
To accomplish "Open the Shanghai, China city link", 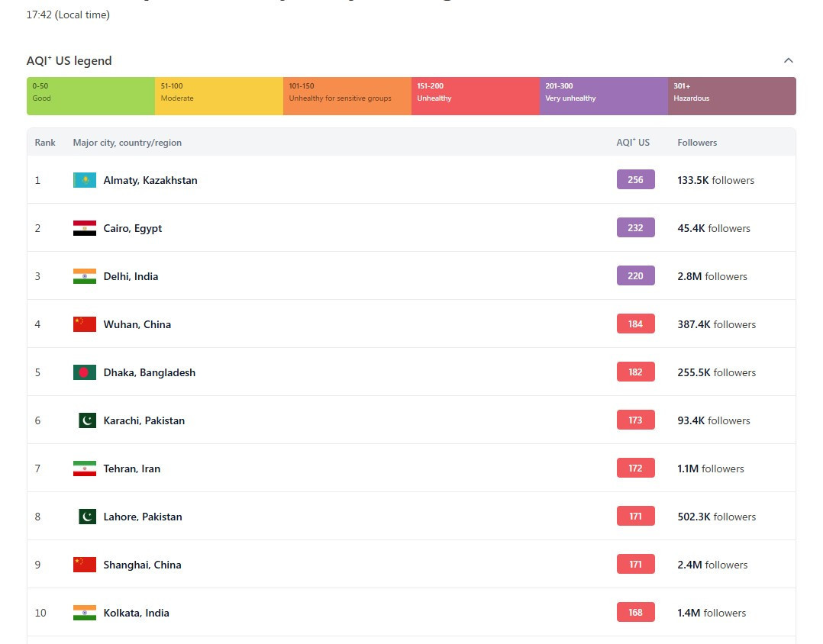I will click(x=142, y=565).
